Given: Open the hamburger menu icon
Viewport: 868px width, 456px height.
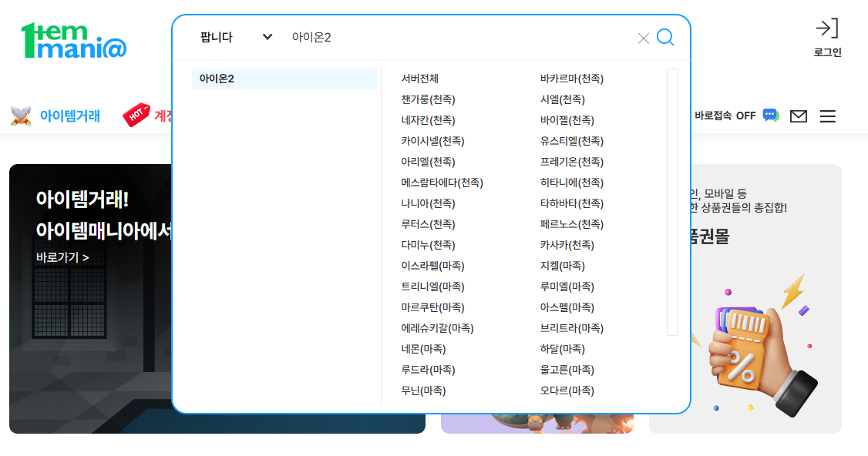Looking at the screenshot, I should 828,116.
